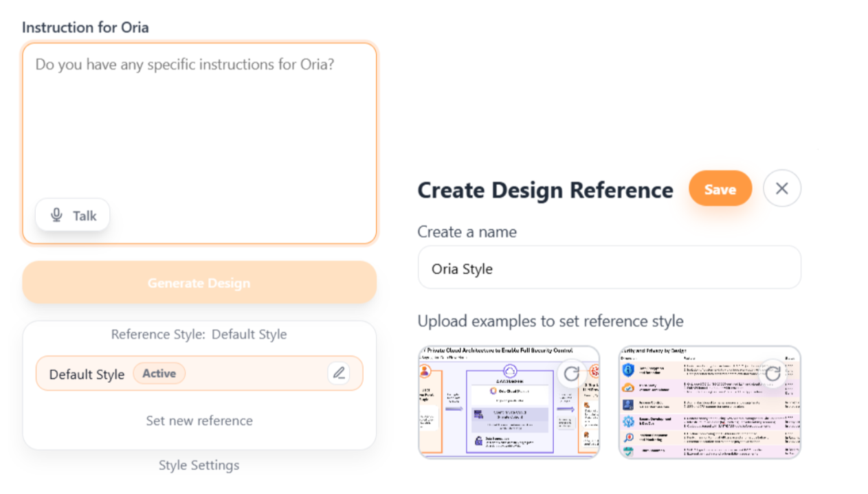Click the Set new reference link
This screenshot has width=868, height=494.
point(199,420)
